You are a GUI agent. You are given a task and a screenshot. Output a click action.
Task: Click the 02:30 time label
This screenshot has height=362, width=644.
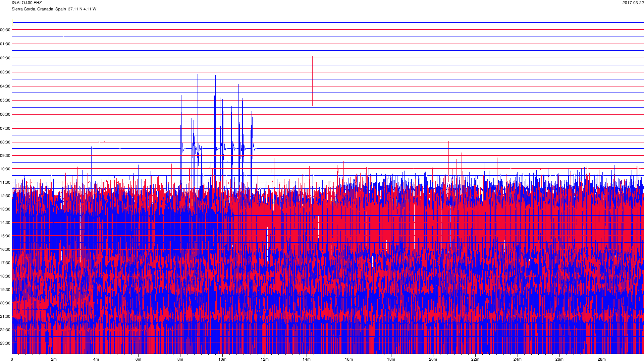pos(5,58)
